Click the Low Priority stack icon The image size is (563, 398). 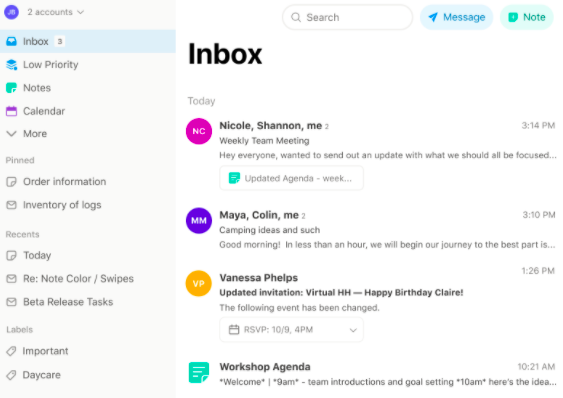(x=11, y=65)
